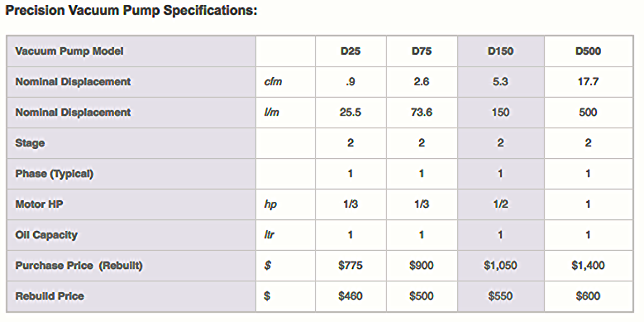Click the $775 purchase price for D25
The height and width of the screenshot is (322, 644).
pyautogui.click(x=350, y=266)
